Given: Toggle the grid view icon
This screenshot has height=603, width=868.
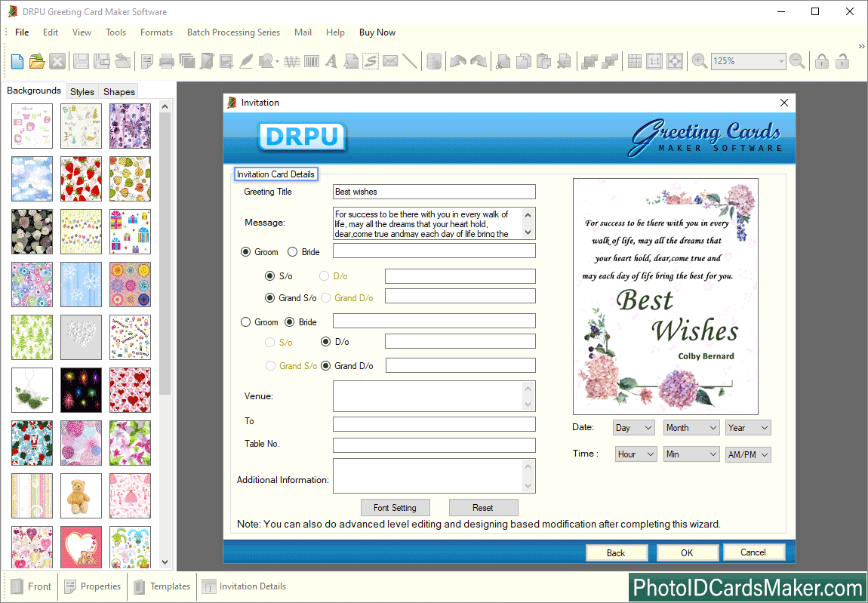Looking at the screenshot, I should coord(634,61).
